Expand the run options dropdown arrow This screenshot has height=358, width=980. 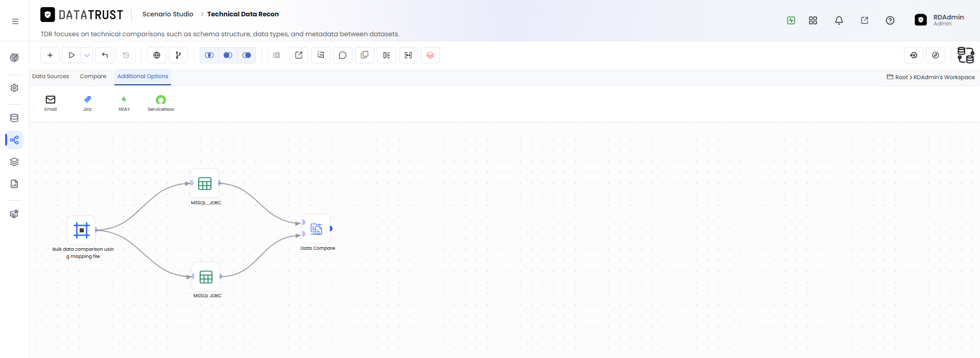point(87,55)
